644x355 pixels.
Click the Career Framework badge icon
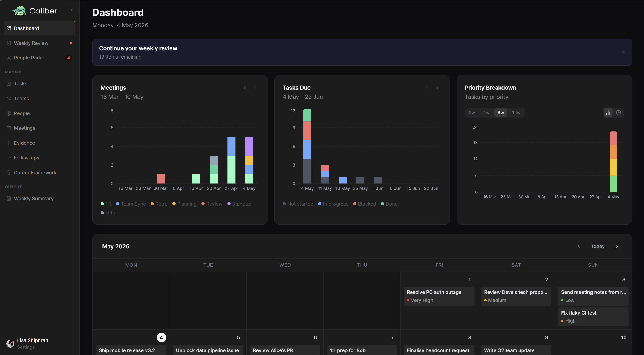(x=9, y=172)
